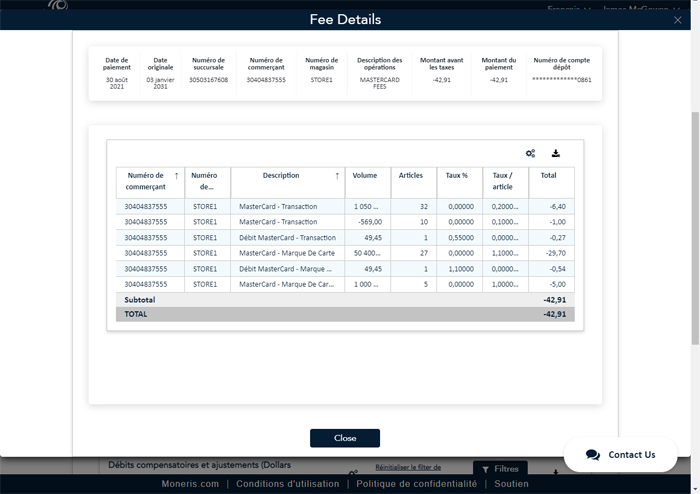Click Débit MasterCard - Marque row description

point(286,269)
